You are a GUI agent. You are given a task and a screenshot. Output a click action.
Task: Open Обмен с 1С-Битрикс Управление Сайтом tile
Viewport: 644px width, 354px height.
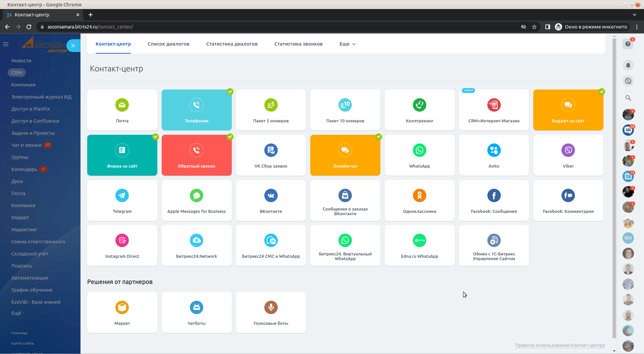494,245
